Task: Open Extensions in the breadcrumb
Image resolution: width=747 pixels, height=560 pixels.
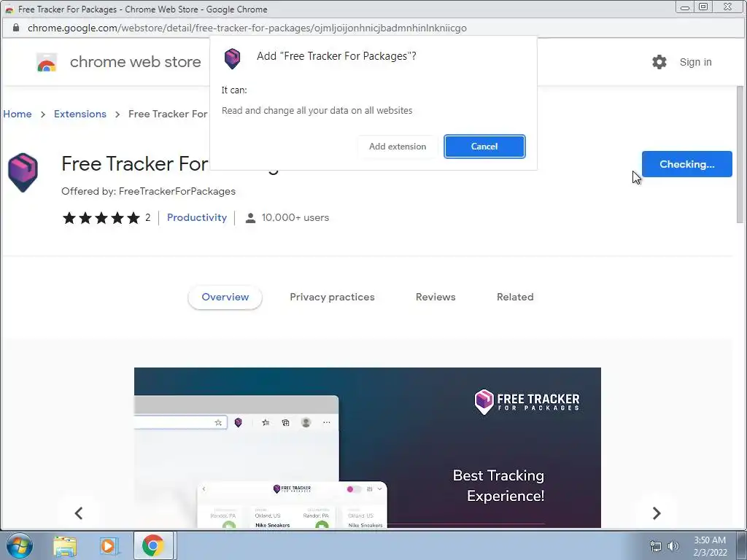Action: point(80,114)
